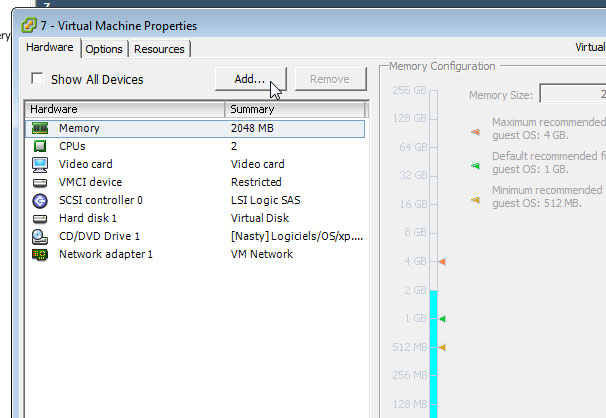Click the 4 GB mark on memory scale
Screen dimensions: 606x418
415,261
